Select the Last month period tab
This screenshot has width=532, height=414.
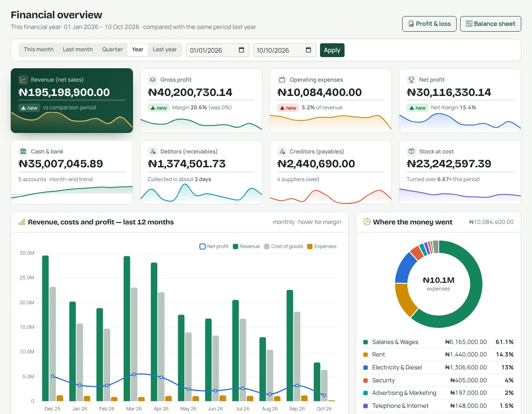click(x=78, y=50)
